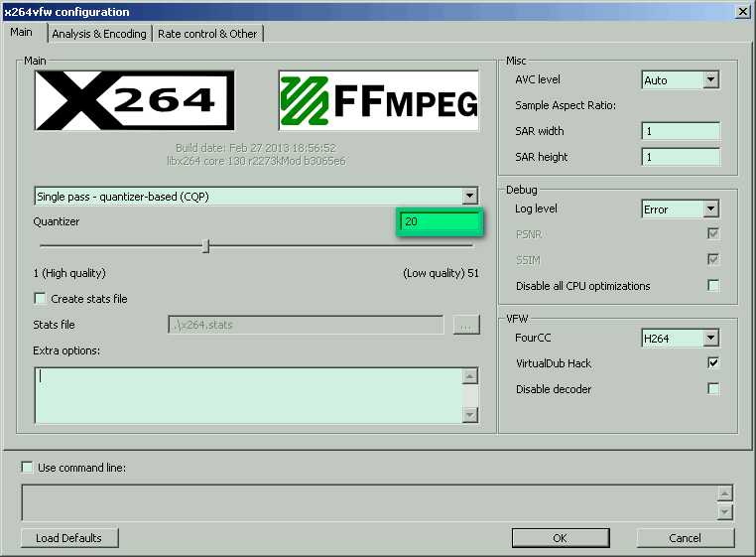This screenshot has width=756, height=557.
Task: Click inside the Extra options text area
Action: [x=248, y=395]
